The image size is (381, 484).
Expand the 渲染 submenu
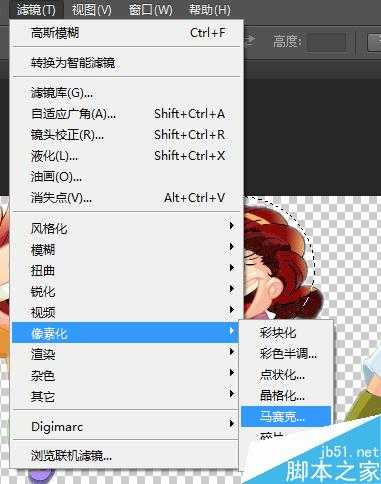(126, 354)
